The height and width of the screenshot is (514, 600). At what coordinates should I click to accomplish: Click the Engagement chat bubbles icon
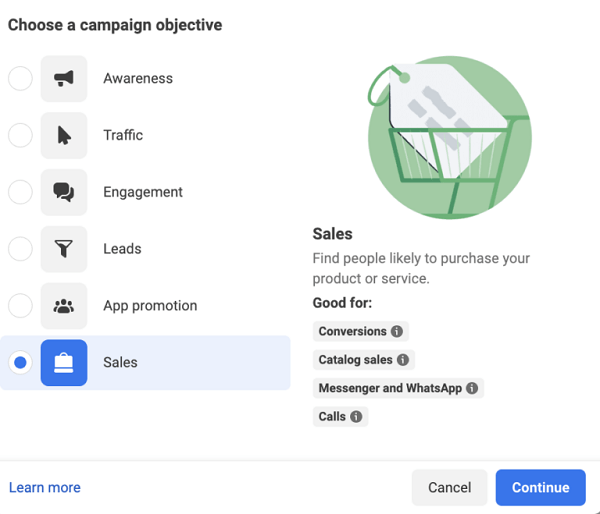pyautogui.click(x=64, y=193)
